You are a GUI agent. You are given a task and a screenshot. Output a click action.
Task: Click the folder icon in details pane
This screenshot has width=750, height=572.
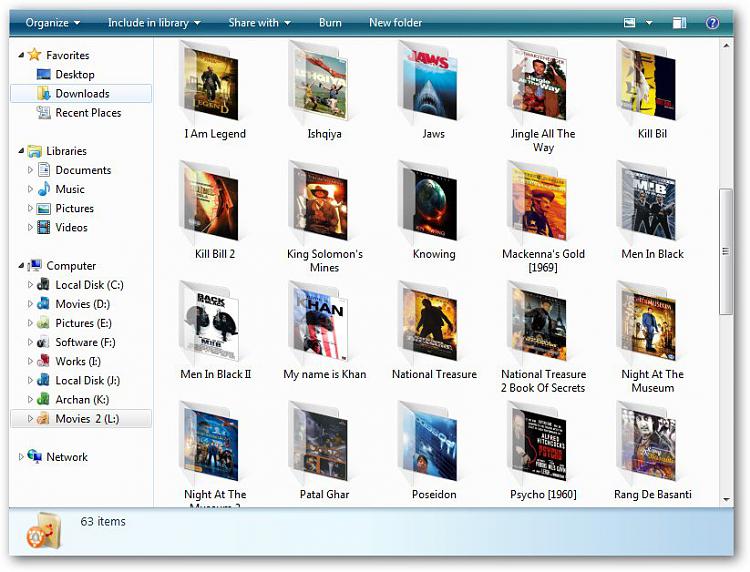coord(44,531)
